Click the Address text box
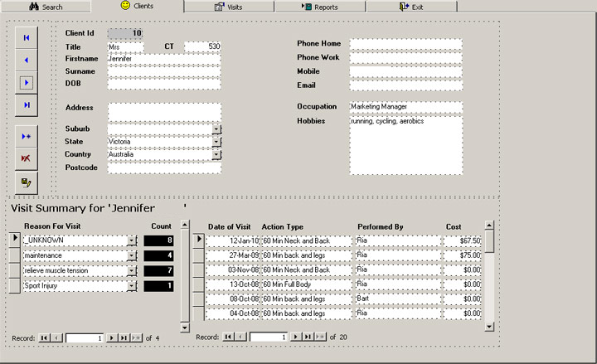597x364 pixels. (164, 113)
